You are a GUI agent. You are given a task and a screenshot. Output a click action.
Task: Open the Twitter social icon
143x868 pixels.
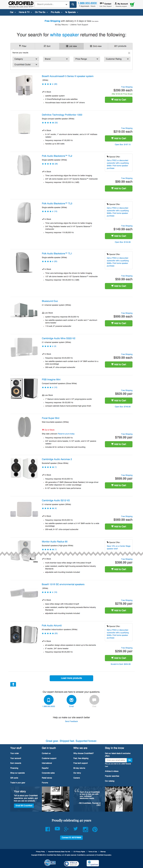(76, 829)
